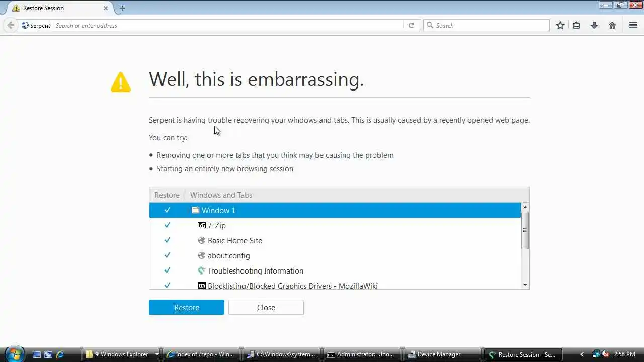644x362 pixels.
Task: Click the Restore button
Action: click(187, 307)
